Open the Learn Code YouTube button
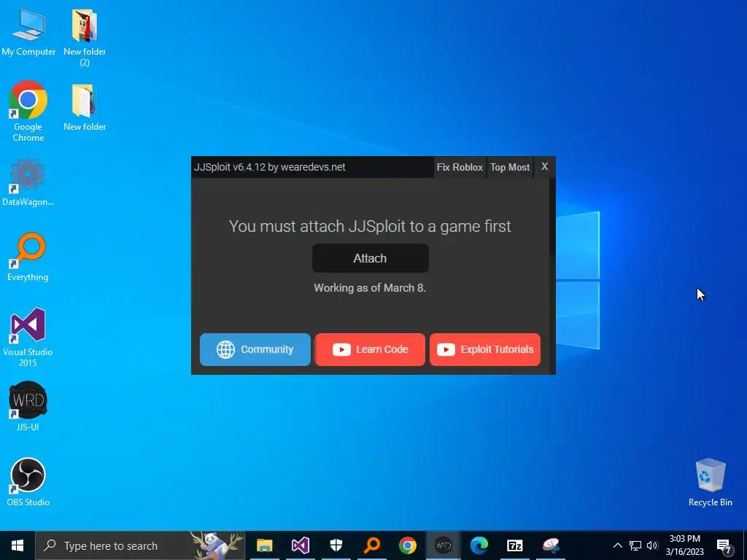747x560 pixels. 370,349
